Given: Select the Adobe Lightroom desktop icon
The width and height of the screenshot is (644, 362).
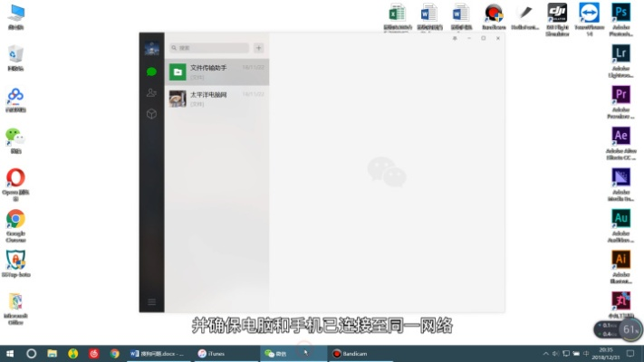Looking at the screenshot, I should tap(621, 61).
